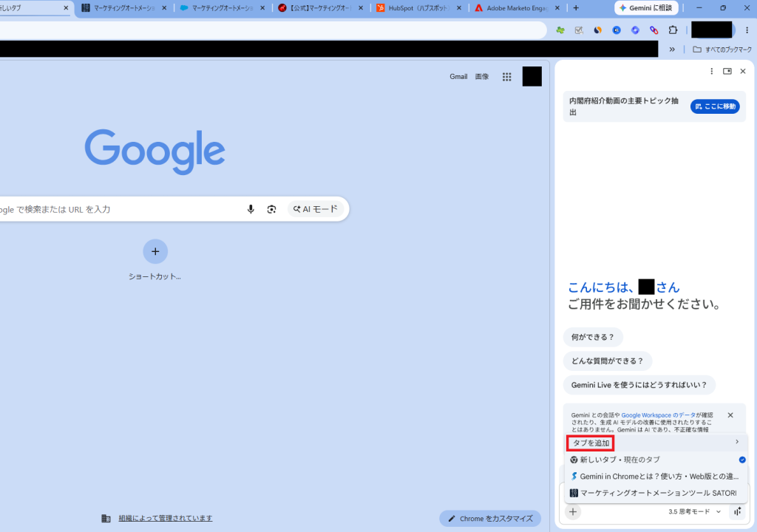Screen dimensions: 757x532
Task: Close the 新しいタブ tab
Action: [66, 7]
